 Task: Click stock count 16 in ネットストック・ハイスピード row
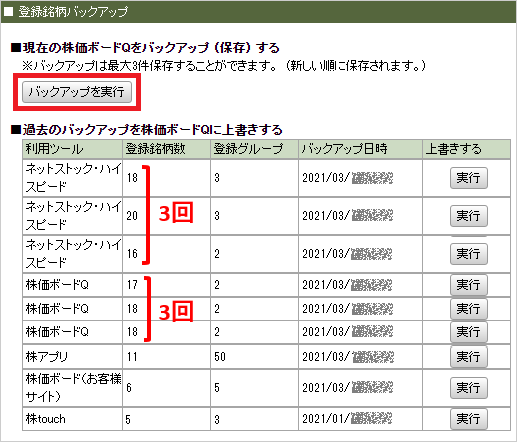[132, 254]
